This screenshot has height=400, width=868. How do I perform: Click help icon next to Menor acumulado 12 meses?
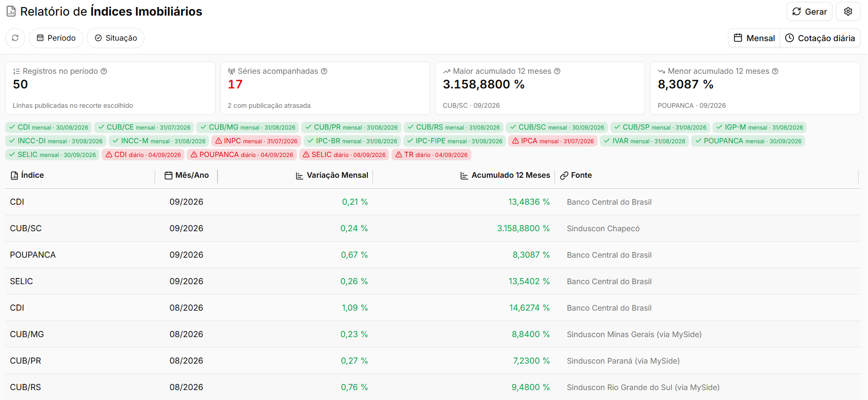pos(775,71)
